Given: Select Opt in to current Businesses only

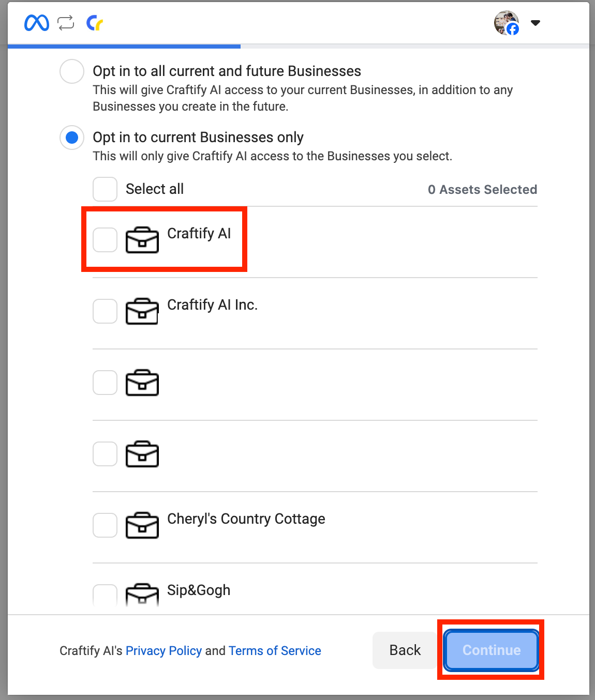Looking at the screenshot, I should click(72, 138).
